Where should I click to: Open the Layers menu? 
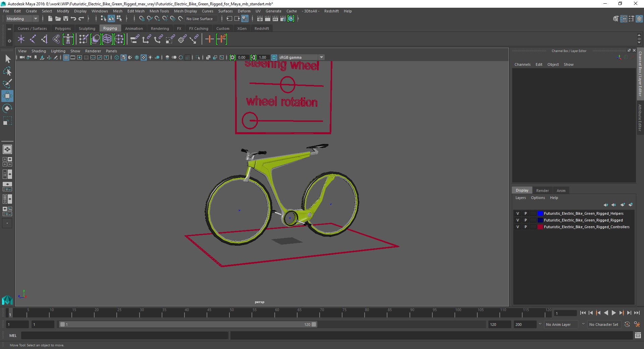pyautogui.click(x=521, y=198)
